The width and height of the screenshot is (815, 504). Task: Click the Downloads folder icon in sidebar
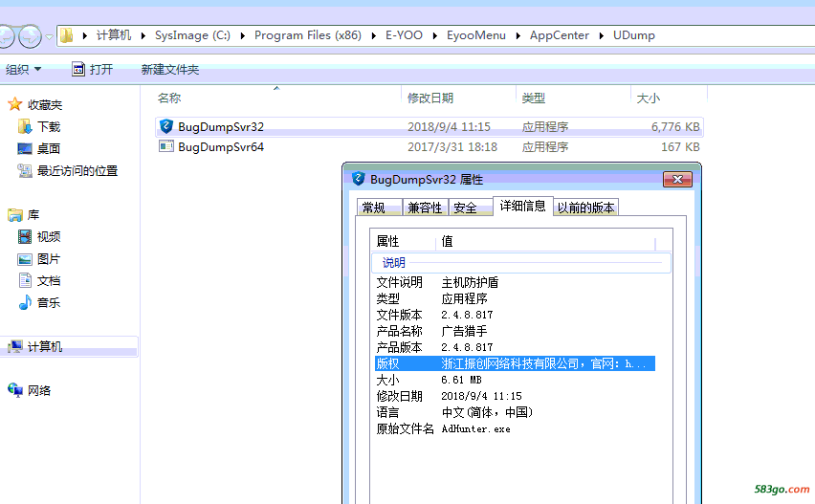pos(25,126)
